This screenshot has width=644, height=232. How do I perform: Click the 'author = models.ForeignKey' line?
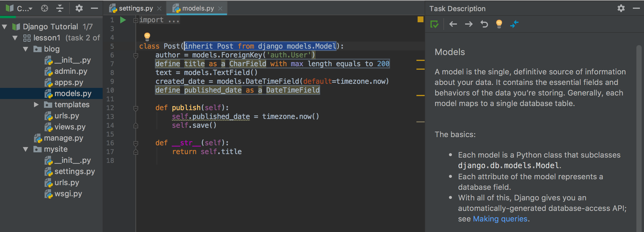[x=235, y=55]
